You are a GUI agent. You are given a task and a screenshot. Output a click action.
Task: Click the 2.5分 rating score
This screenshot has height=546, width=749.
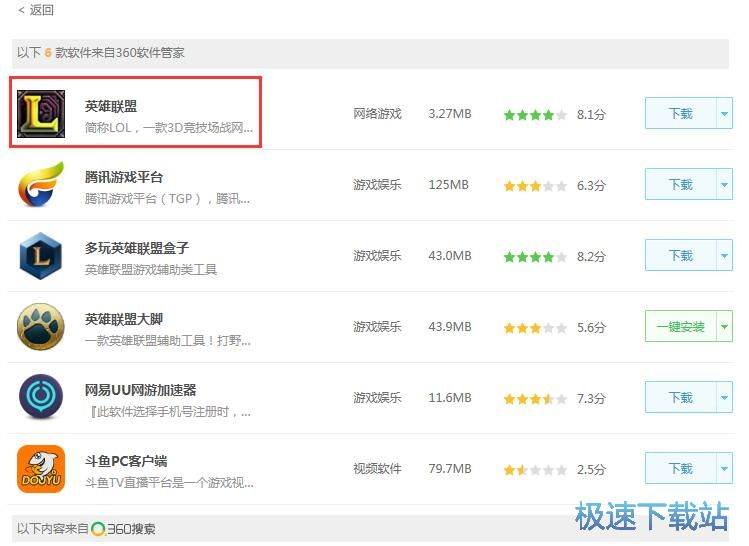(591, 470)
